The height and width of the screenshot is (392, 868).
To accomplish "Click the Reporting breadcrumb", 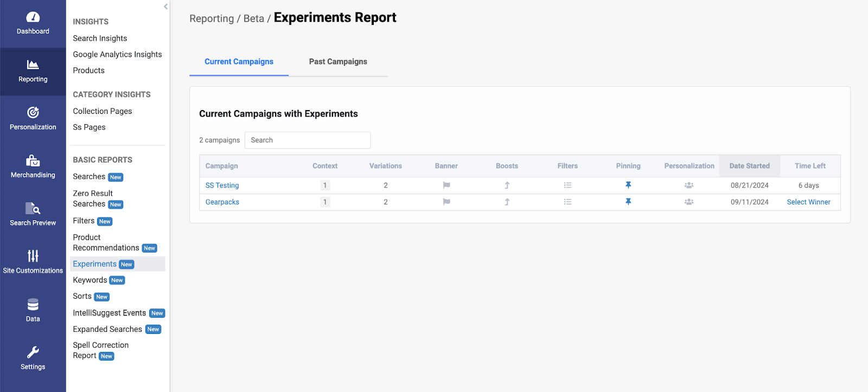I will click(212, 18).
